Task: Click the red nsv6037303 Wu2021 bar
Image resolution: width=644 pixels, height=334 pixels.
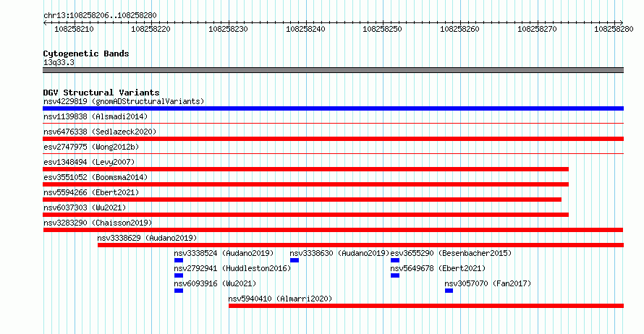Action: click(305, 215)
